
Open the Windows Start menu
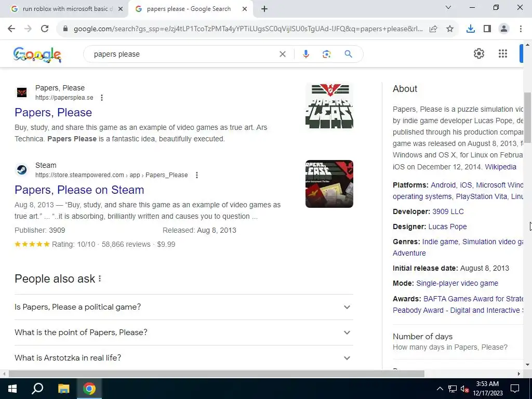(12, 389)
